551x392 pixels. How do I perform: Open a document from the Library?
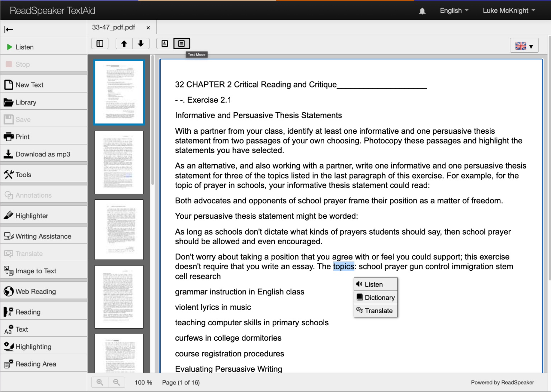click(25, 102)
